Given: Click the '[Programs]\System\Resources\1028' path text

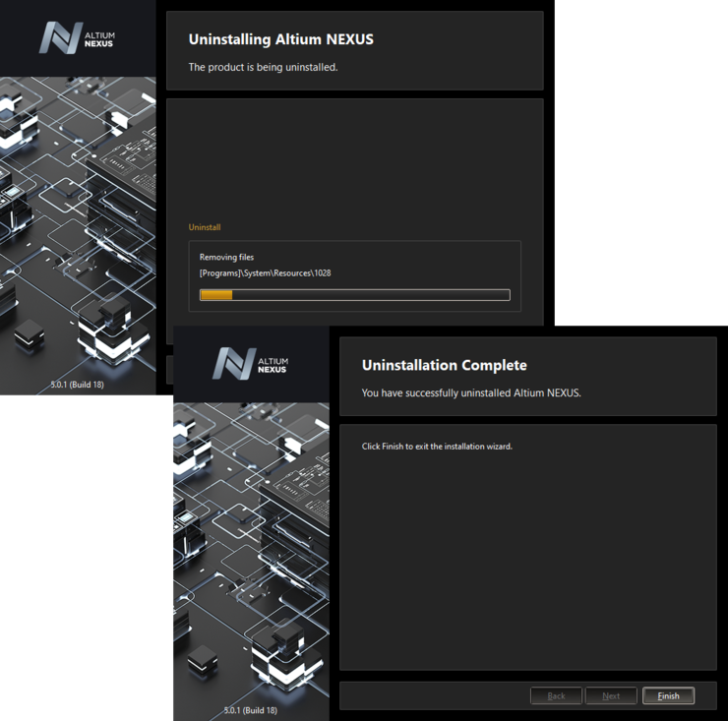Looking at the screenshot, I should click(x=265, y=273).
